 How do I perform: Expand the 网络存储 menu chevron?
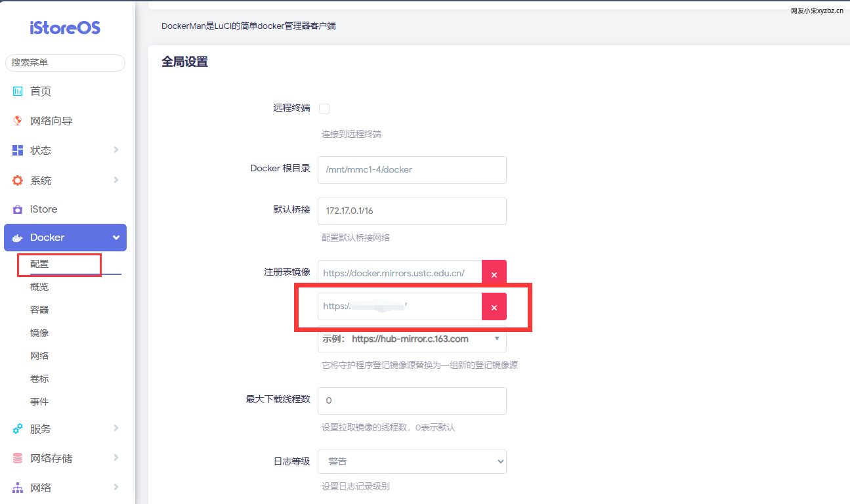pos(116,457)
